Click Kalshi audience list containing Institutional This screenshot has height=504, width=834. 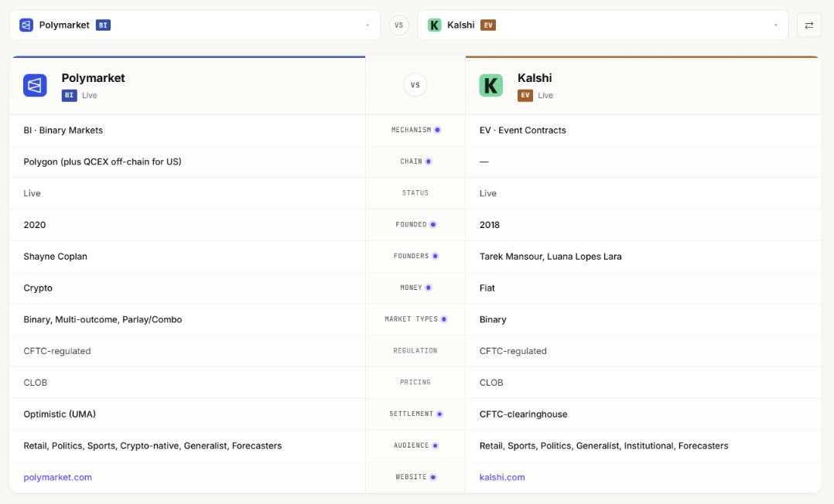(603, 445)
